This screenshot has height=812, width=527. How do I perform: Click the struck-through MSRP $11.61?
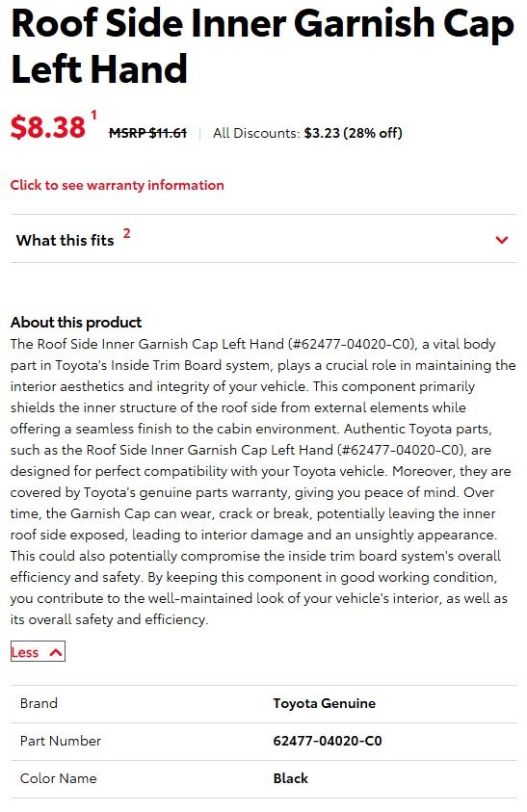click(x=147, y=134)
